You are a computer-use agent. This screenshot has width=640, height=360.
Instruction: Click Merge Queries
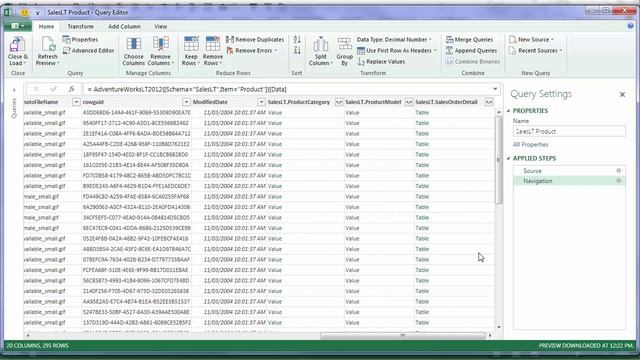pyautogui.click(x=469, y=40)
